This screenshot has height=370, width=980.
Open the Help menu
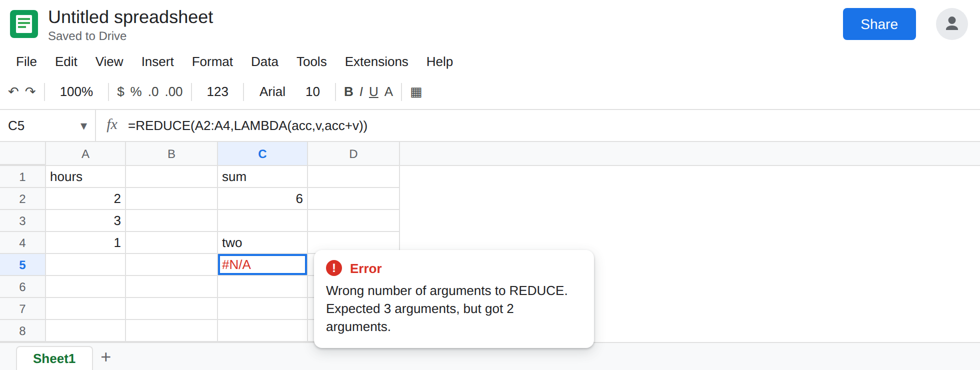tap(439, 61)
